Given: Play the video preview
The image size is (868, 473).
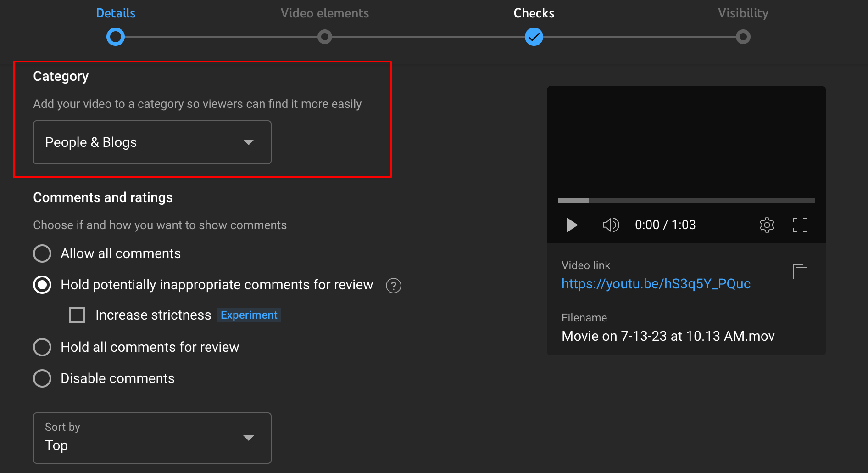Looking at the screenshot, I should click(x=572, y=225).
